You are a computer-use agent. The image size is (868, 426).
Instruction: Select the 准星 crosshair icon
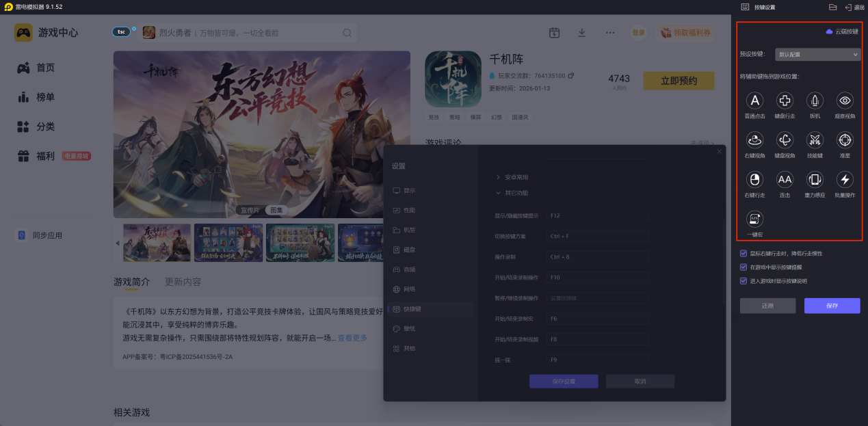coord(845,140)
